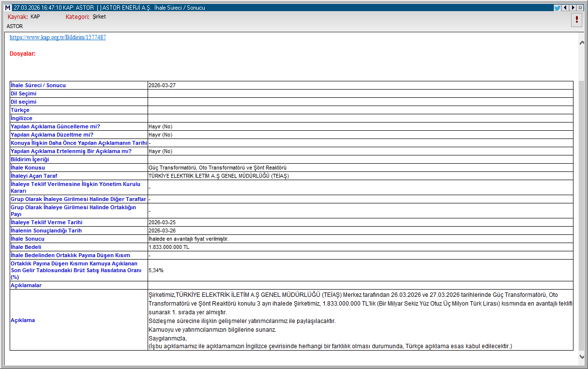This screenshot has width=588, height=369.
Task: Go to next news with right arrow
Action: point(573,8)
